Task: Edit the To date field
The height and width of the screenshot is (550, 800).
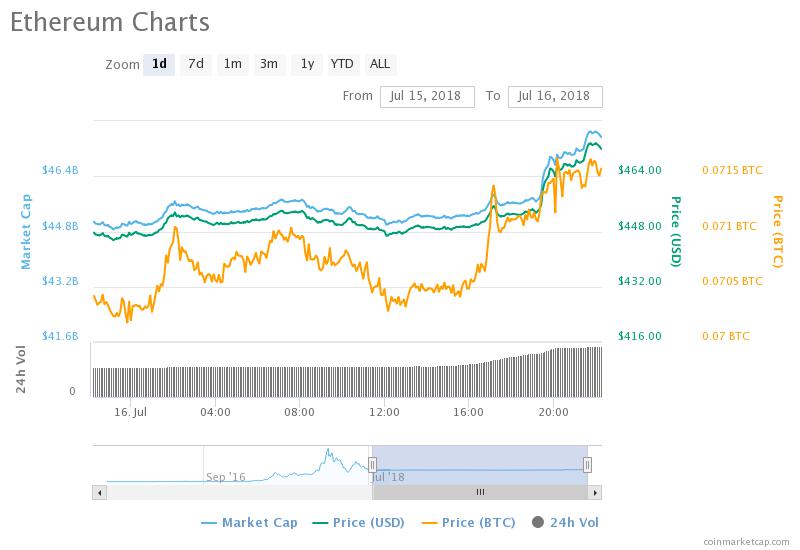Action: [555, 96]
